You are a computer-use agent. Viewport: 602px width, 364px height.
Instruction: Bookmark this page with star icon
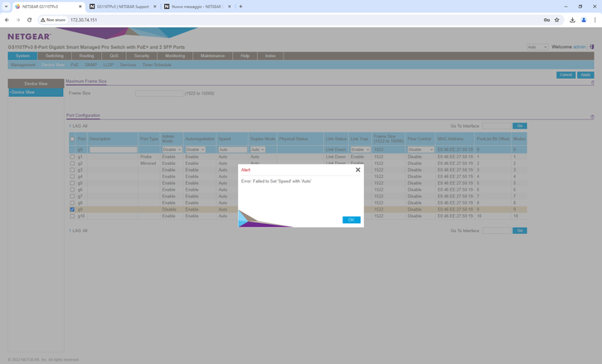(557, 20)
